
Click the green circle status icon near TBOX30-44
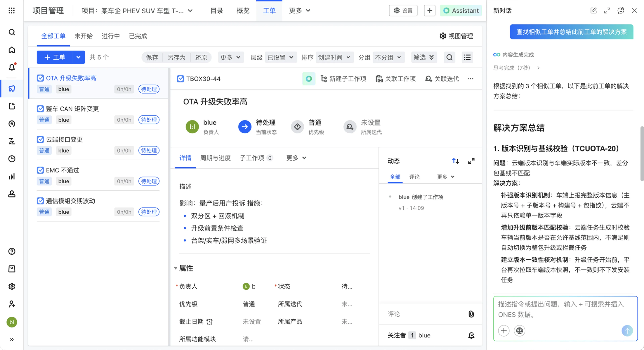click(x=309, y=79)
